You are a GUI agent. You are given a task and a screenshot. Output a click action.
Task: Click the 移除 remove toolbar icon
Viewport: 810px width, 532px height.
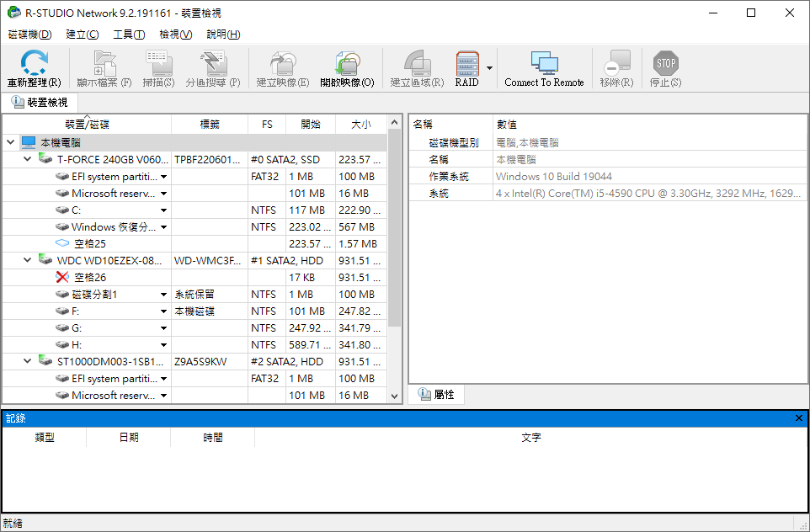click(x=617, y=63)
